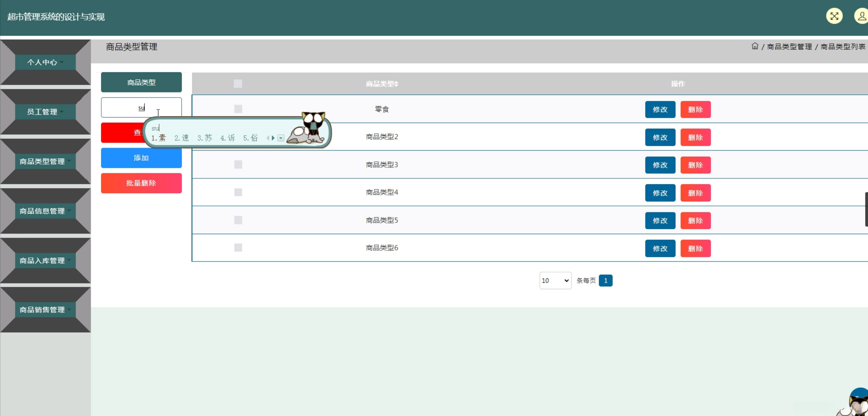
Task: Click previous-page arrow in IME candidate bar
Action: point(268,138)
